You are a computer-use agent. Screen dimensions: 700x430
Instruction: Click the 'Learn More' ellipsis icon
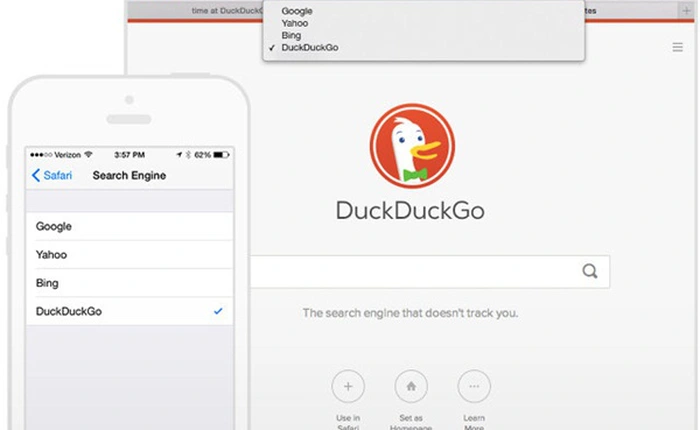point(474,386)
